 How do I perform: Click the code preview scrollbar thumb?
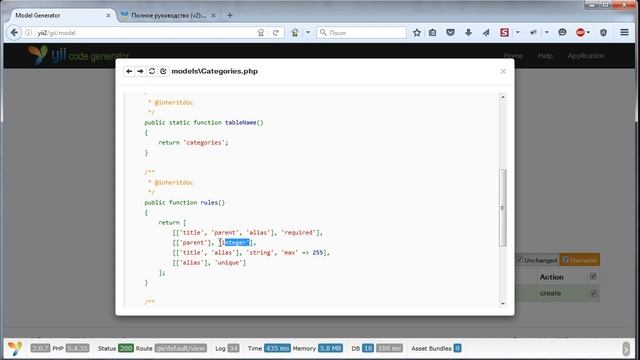click(503, 208)
